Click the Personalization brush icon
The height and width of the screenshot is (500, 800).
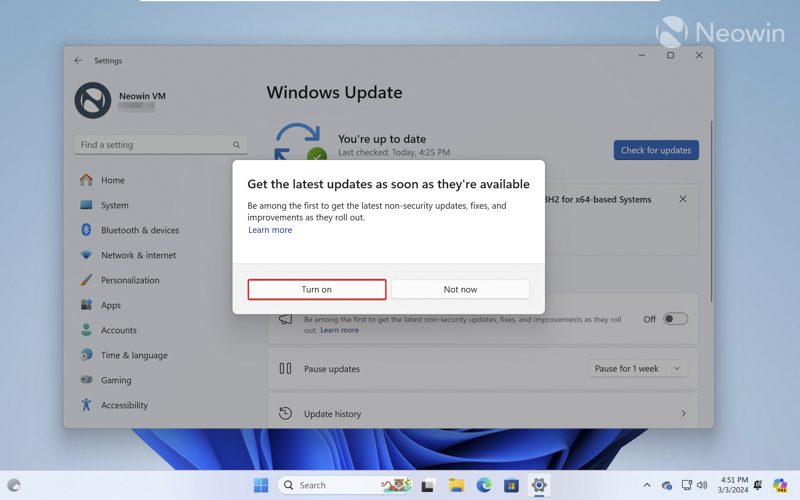[x=86, y=280]
